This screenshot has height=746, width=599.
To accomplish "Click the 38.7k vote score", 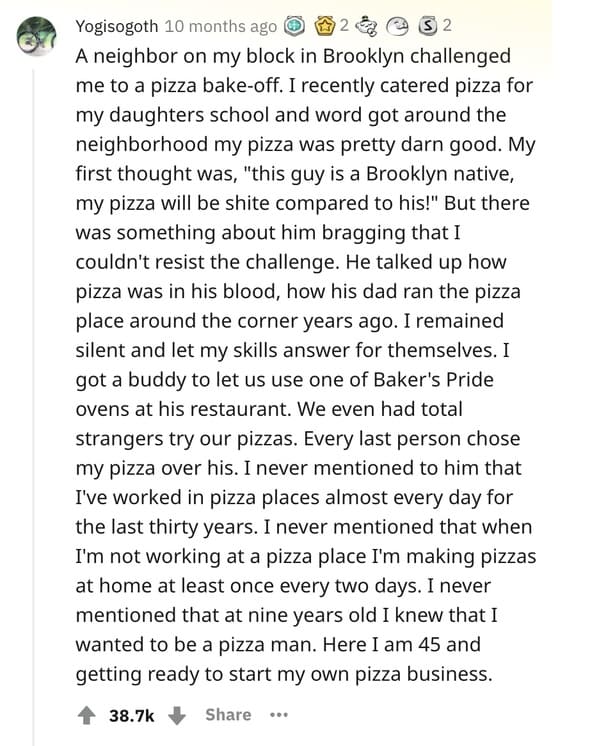I will (x=131, y=715).
